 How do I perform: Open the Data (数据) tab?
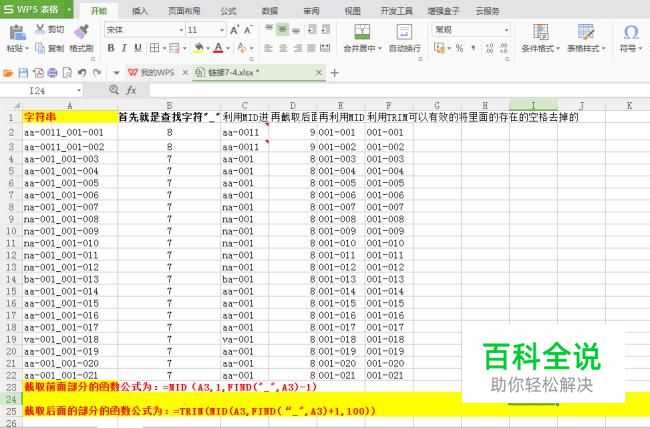pos(269,11)
